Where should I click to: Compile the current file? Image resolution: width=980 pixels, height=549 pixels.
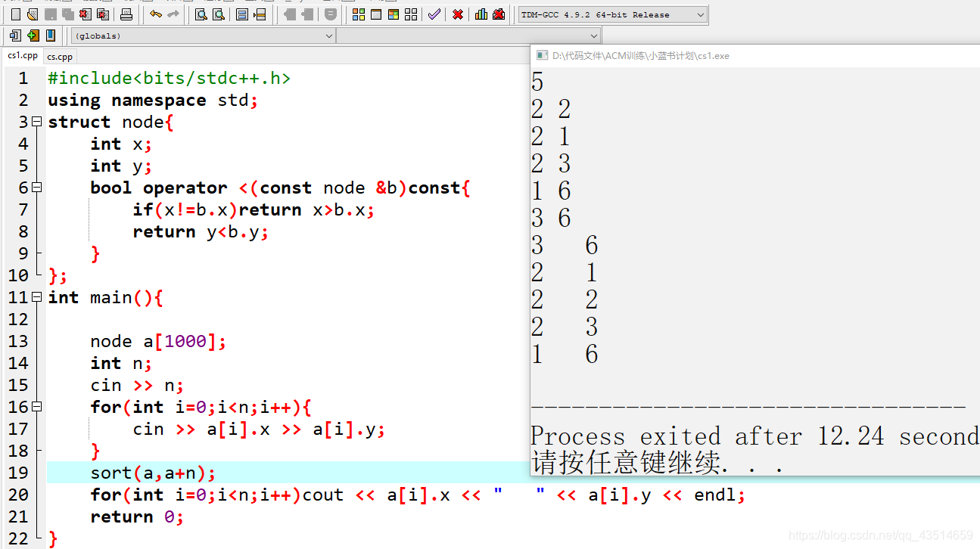(x=359, y=14)
